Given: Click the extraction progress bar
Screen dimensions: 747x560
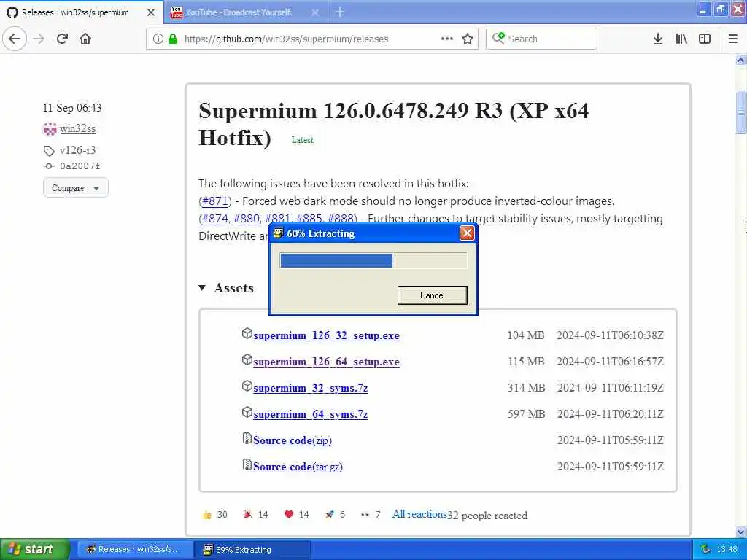Looking at the screenshot, I should [373, 260].
